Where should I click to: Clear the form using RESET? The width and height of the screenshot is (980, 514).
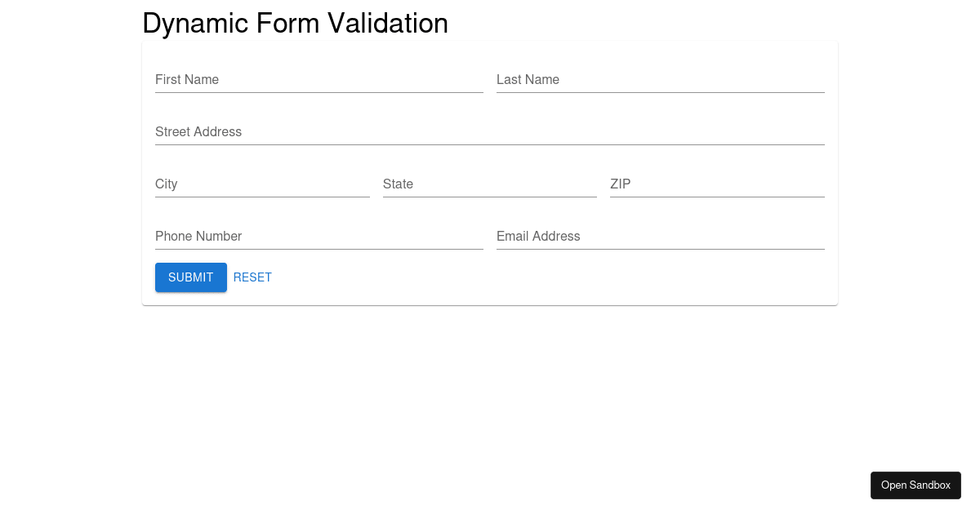[x=252, y=277]
